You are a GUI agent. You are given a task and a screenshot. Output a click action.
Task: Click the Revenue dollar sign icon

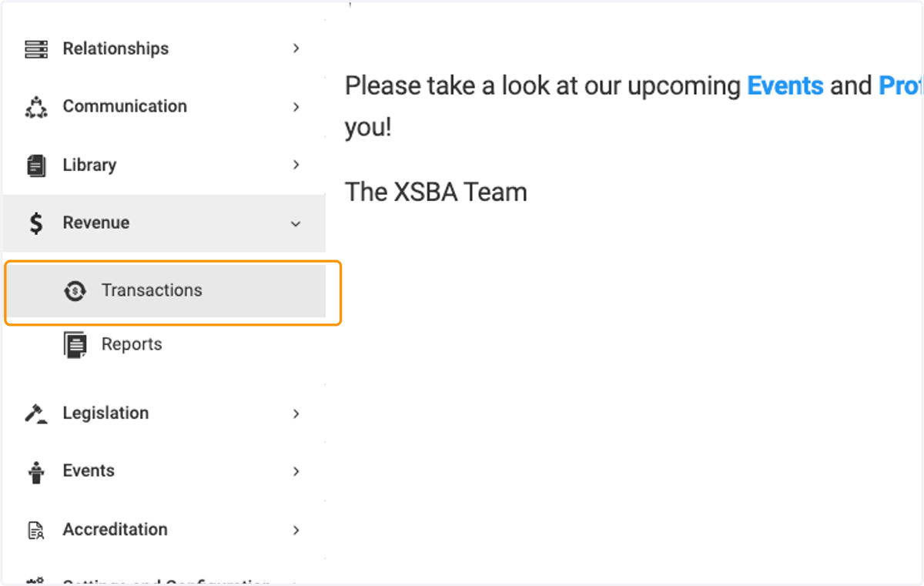pyautogui.click(x=35, y=223)
